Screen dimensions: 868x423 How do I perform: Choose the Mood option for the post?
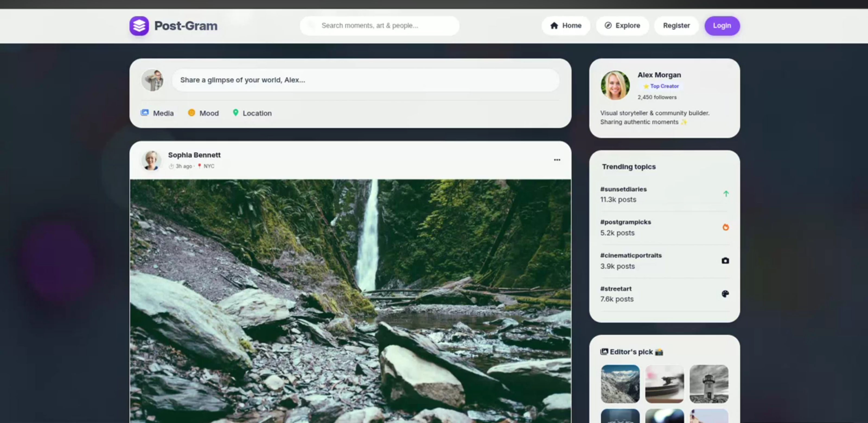point(203,113)
